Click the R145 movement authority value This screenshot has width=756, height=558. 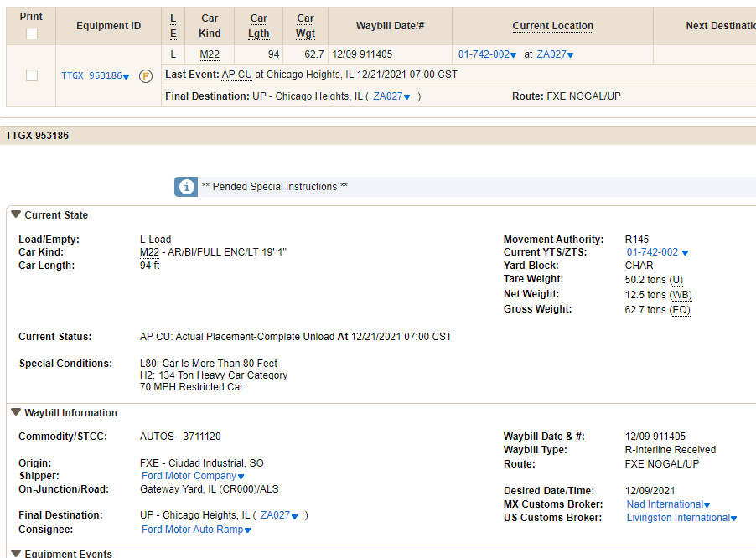(637, 240)
